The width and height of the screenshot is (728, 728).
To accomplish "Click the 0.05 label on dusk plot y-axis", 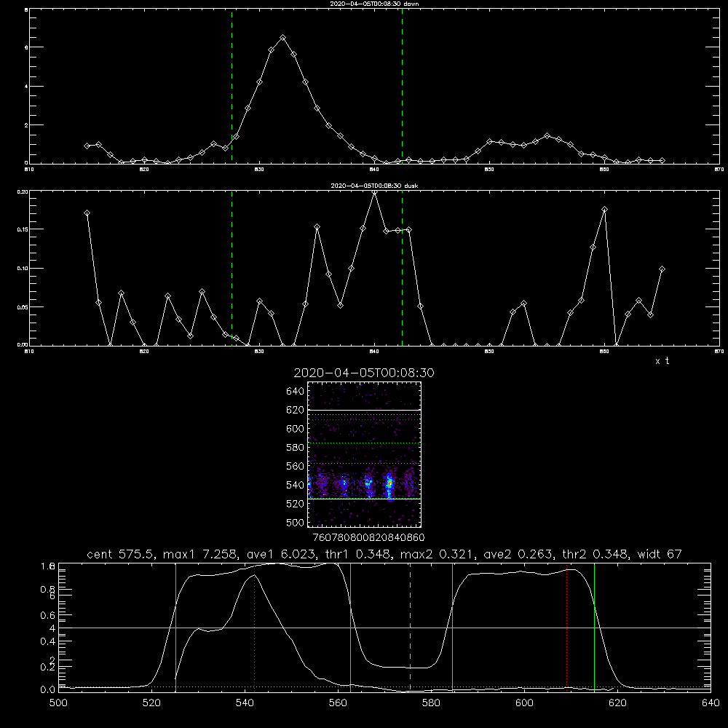I will click(23, 307).
